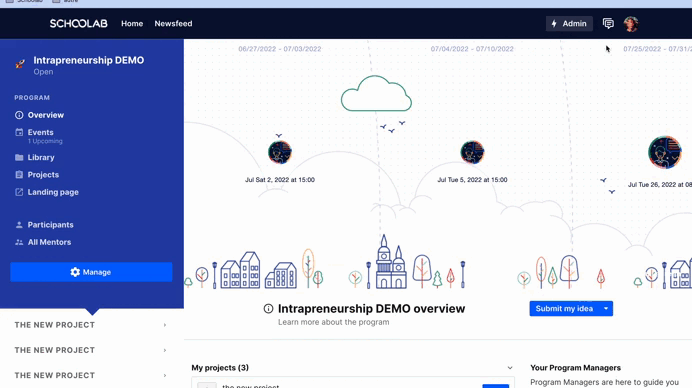The width and height of the screenshot is (692, 388).
Task: Click the My projects (3) heading
Action: click(x=220, y=368)
